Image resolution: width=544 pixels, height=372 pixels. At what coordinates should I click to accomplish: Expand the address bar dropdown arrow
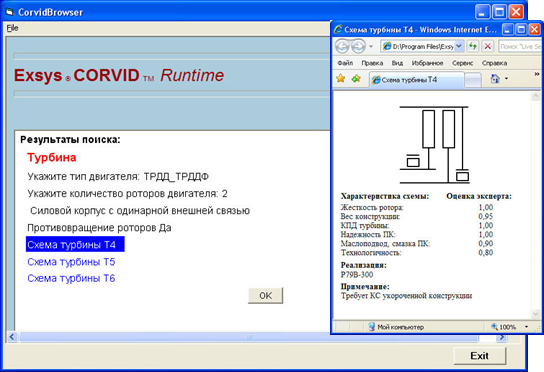(x=459, y=46)
